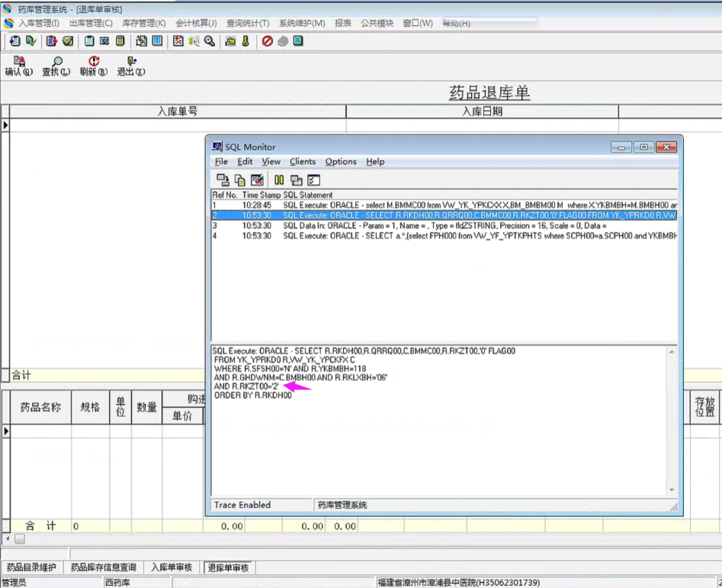Click the green checkbox envelope toolbar icon
Screen dimensions: 722x588
pyautogui.click(x=68, y=41)
